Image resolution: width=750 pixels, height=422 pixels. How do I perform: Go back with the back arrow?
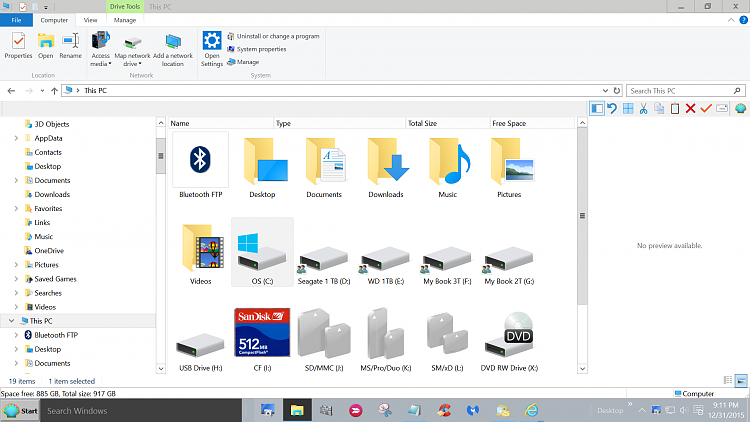click(x=11, y=90)
